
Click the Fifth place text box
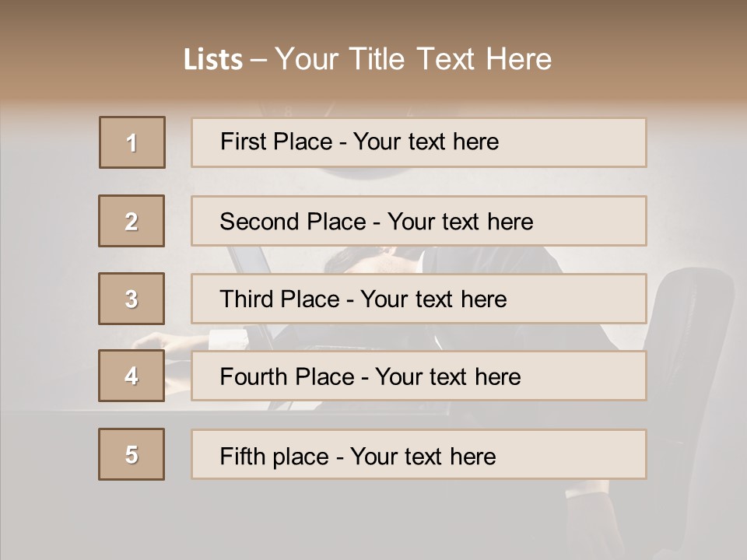[x=419, y=455]
